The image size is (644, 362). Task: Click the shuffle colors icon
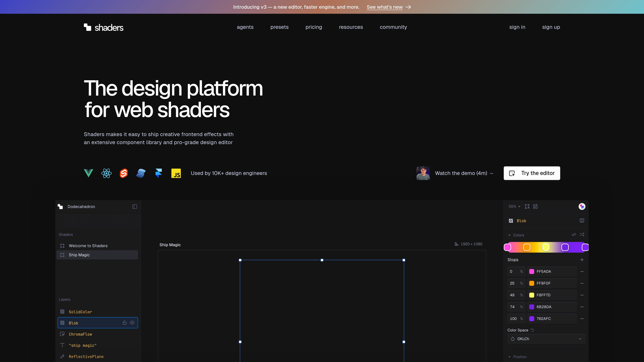(x=582, y=235)
